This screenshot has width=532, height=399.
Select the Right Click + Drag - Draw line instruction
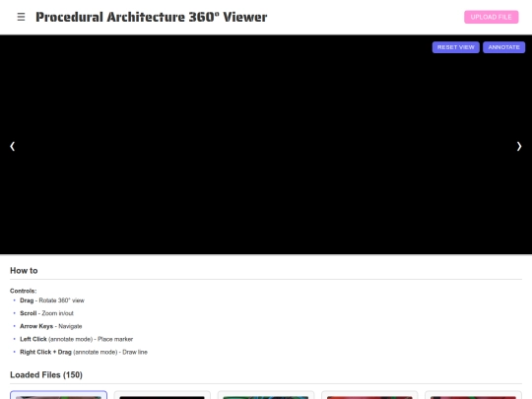pyautogui.click(x=84, y=352)
